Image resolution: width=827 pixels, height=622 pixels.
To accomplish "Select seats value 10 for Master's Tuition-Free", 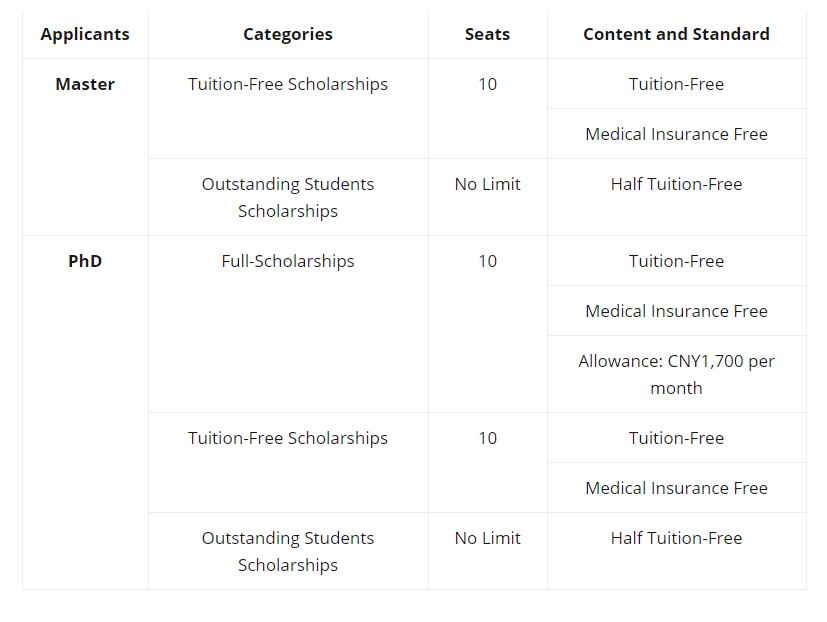I will point(487,84).
